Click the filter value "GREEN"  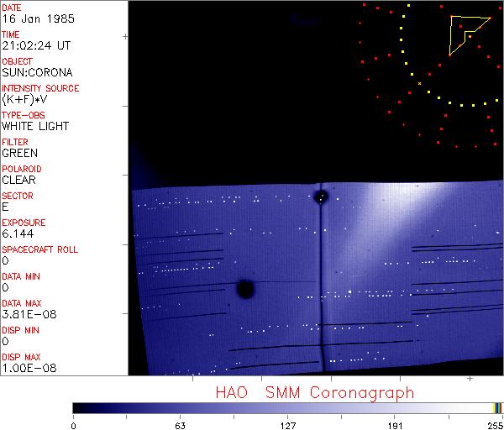[x=19, y=154]
